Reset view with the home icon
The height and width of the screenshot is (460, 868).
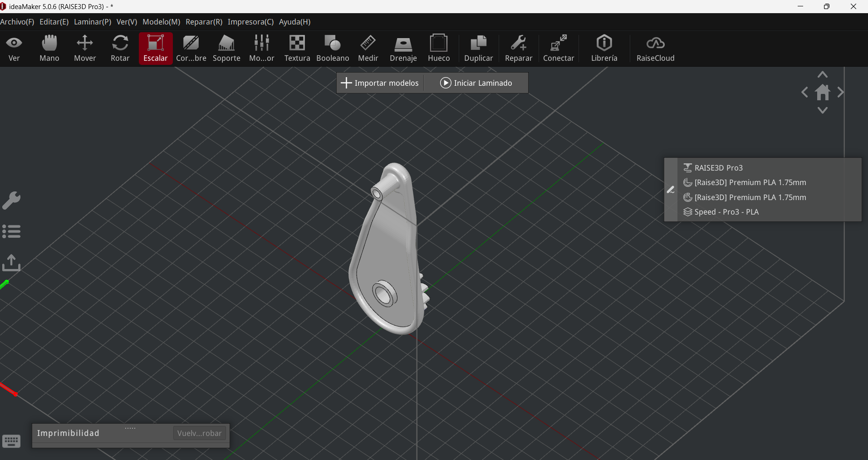(x=823, y=93)
